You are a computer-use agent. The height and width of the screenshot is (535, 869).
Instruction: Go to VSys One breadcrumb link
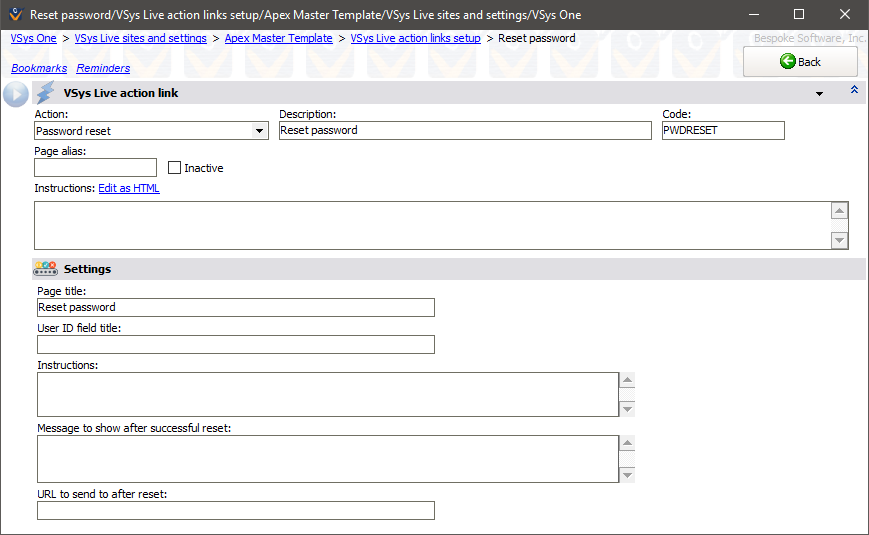click(33, 38)
